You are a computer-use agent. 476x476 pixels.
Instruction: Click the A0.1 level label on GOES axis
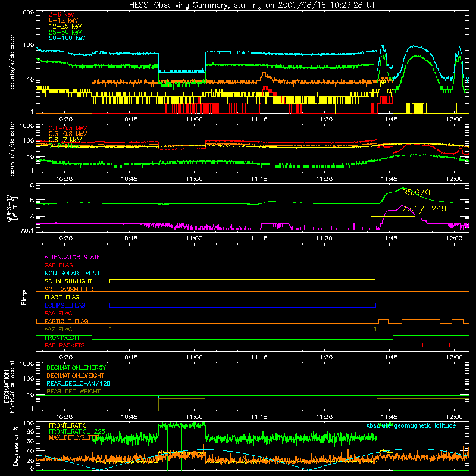pos(27,230)
